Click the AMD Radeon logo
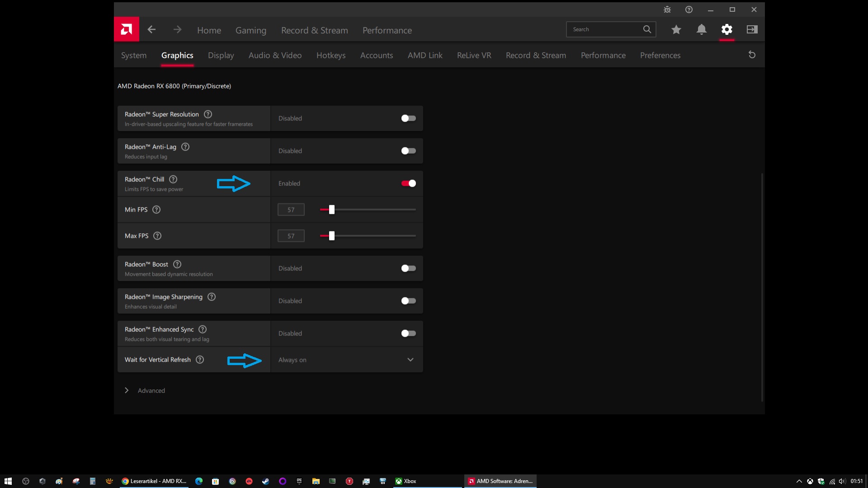 [127, 29]
